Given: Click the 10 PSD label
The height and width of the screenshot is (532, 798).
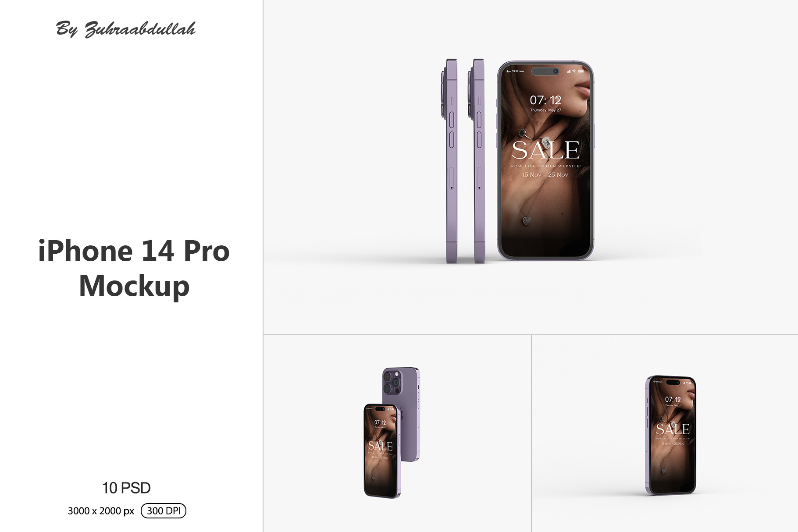Looking at the screenshot, I should [126, 488].
